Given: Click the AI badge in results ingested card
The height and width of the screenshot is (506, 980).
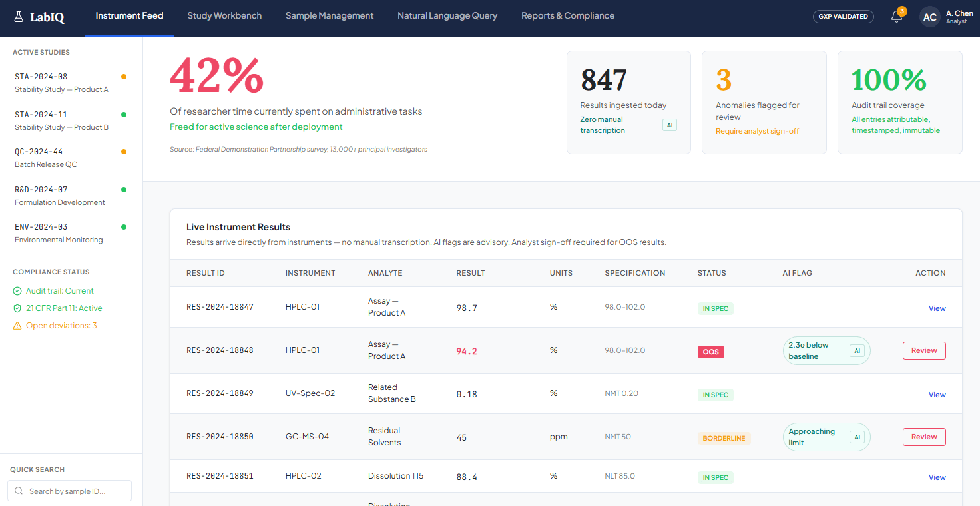Looking at the screenshot, I should point(670,125).
